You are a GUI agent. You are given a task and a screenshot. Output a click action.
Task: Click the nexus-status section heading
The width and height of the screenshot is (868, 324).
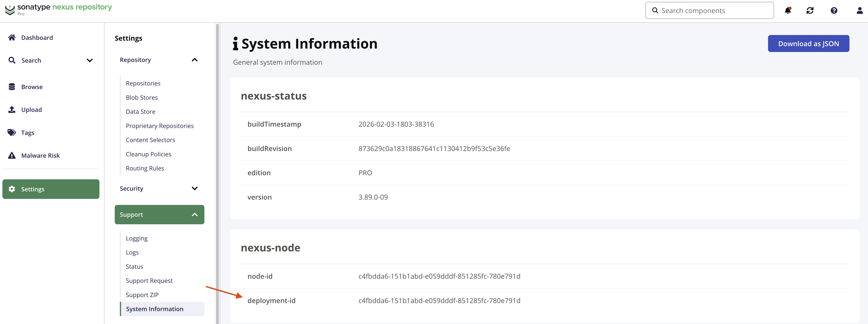[274, 96]
